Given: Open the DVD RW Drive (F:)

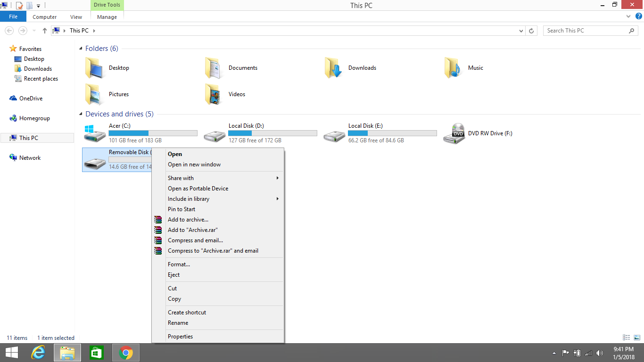Looking at the screenshot, I should click(490, 133).
